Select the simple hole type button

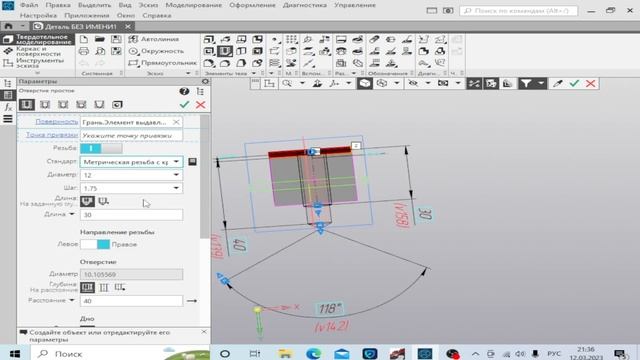[x=27, y=105]
